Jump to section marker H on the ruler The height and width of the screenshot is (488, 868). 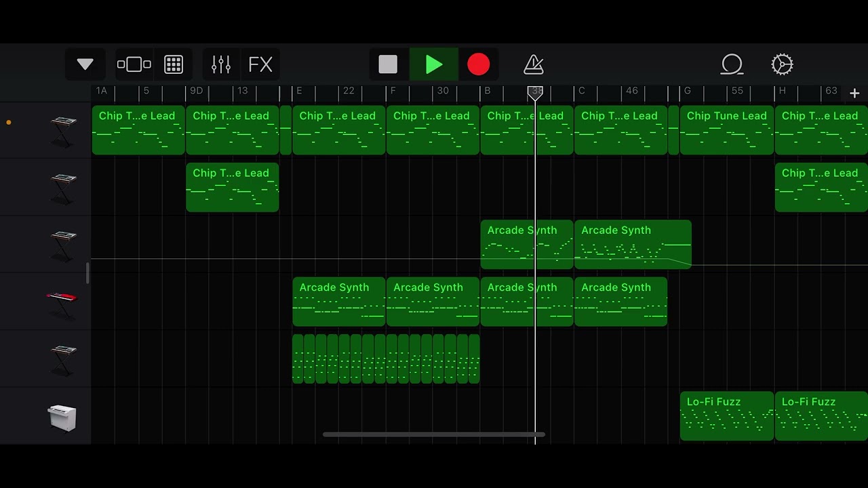[782, 91]
